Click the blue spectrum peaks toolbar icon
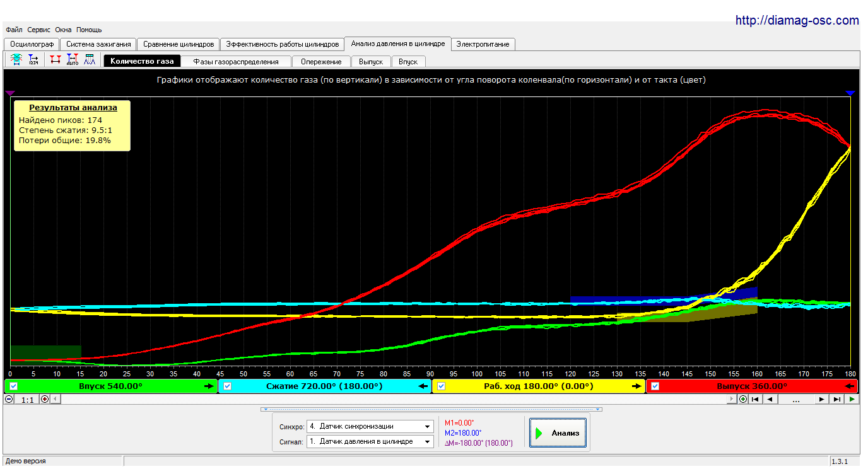Viewport: 868px width, 469px height. [90, 60]
